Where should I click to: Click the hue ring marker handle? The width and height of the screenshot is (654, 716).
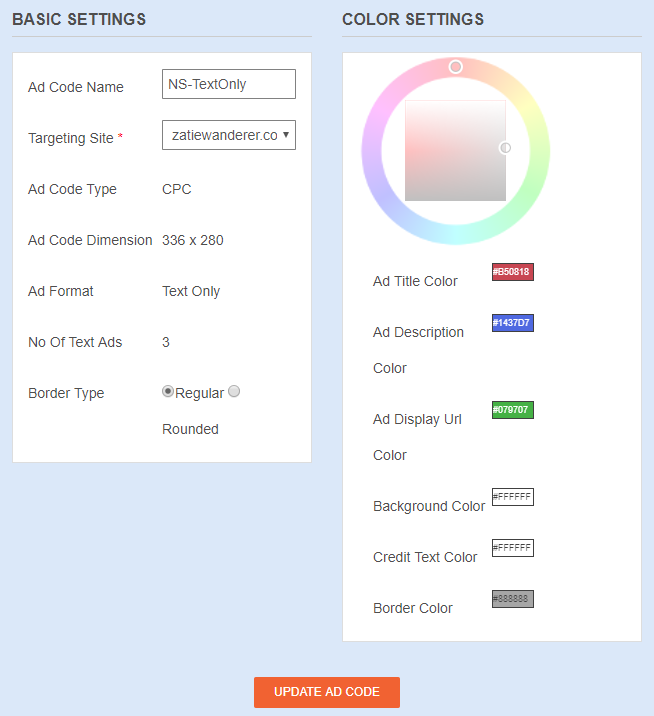(455, 67)
